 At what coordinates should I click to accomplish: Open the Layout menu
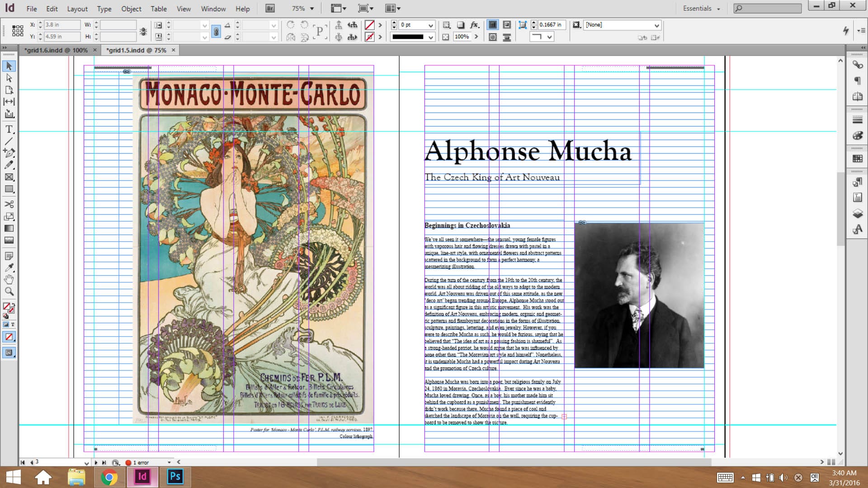tap(77, 9)
